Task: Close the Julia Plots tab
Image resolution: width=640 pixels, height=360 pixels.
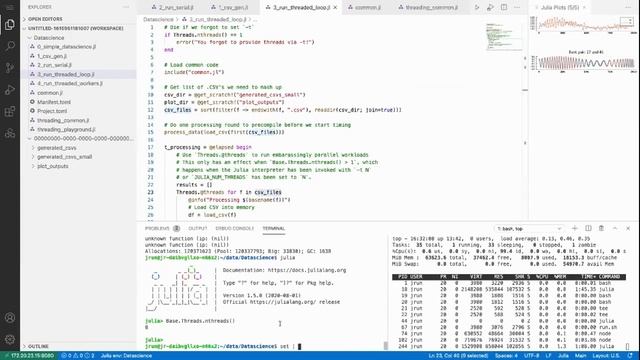Action: (584, 7)
